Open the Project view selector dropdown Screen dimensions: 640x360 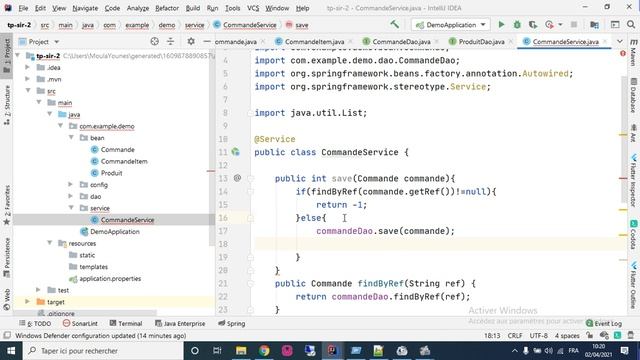39,42
